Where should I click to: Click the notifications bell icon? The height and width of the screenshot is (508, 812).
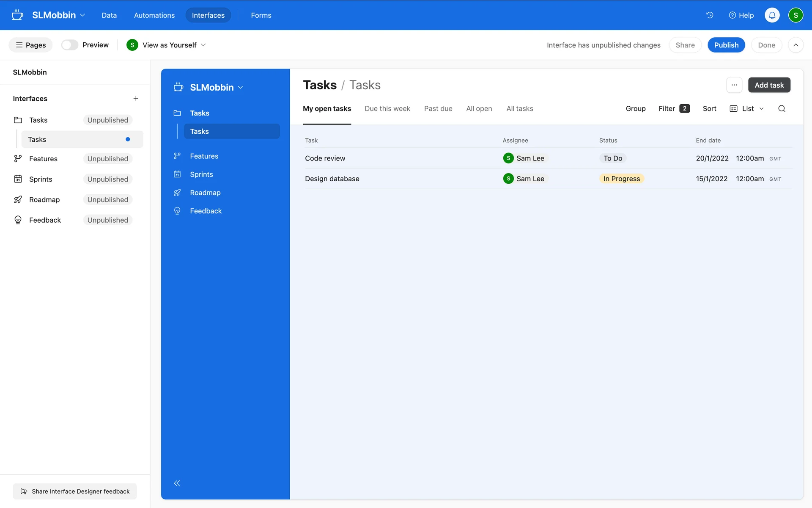tap(772, 15)
